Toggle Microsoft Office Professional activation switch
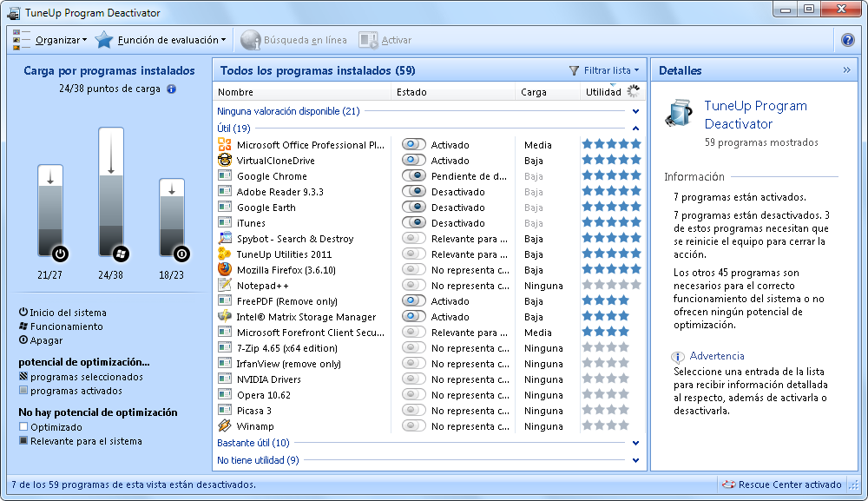The height and width of the screenshot is (501, 868). coord(413,144)
